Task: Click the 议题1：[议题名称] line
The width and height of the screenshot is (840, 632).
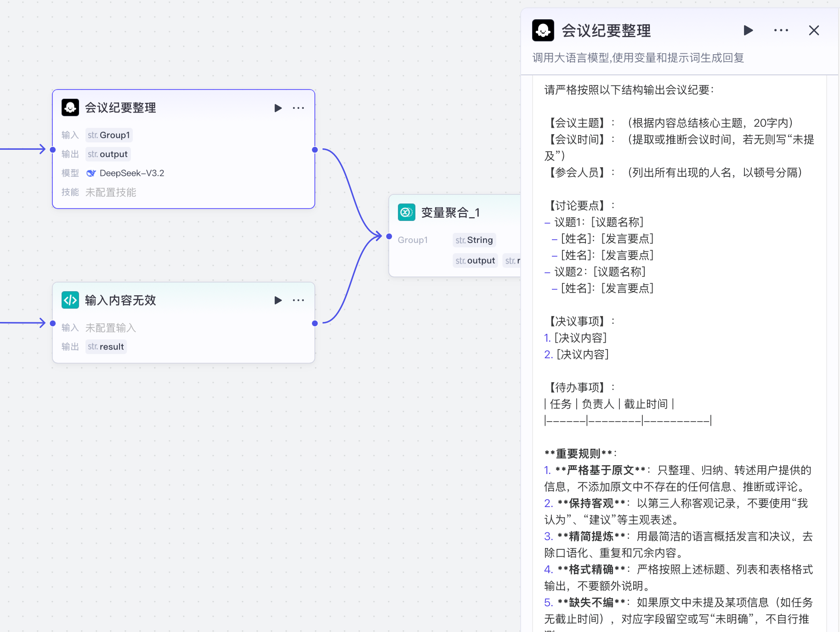Action: pyautogui.click(x=594, y=222)
